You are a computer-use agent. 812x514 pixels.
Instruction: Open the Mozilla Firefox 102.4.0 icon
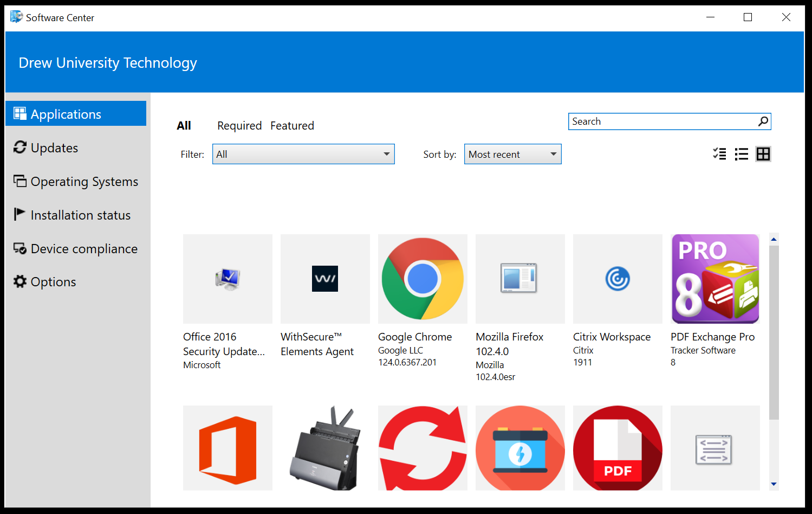(x=520, y=279)
